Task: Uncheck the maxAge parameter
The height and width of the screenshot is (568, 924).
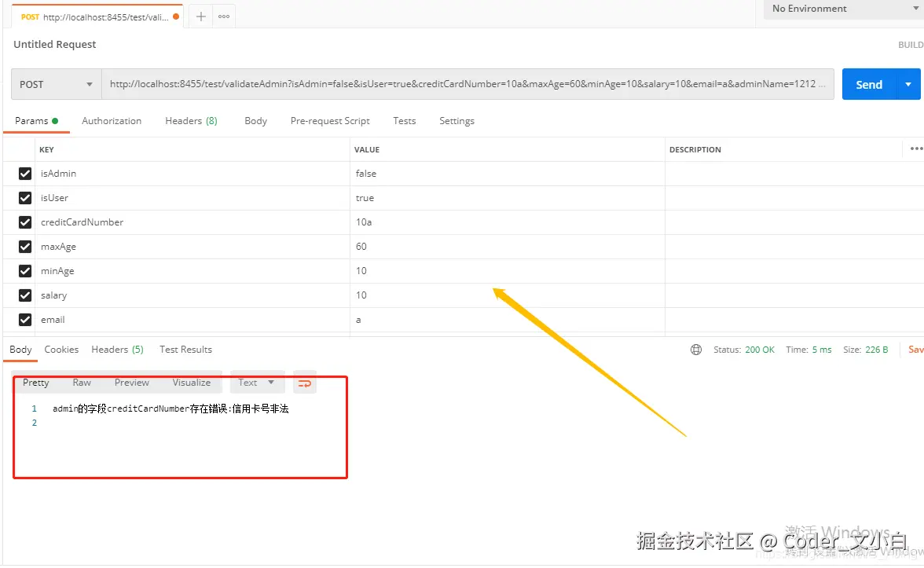Action: click(x=25, y=247)
